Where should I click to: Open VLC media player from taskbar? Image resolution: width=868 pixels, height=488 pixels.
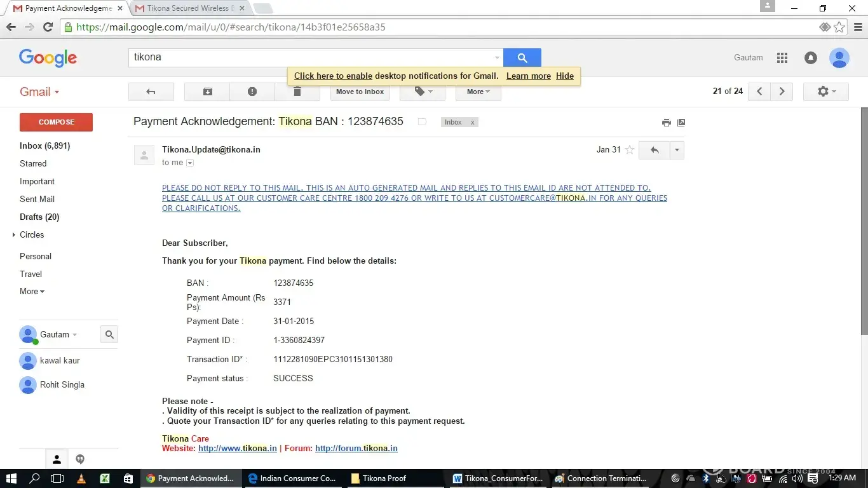click(81, 478)
